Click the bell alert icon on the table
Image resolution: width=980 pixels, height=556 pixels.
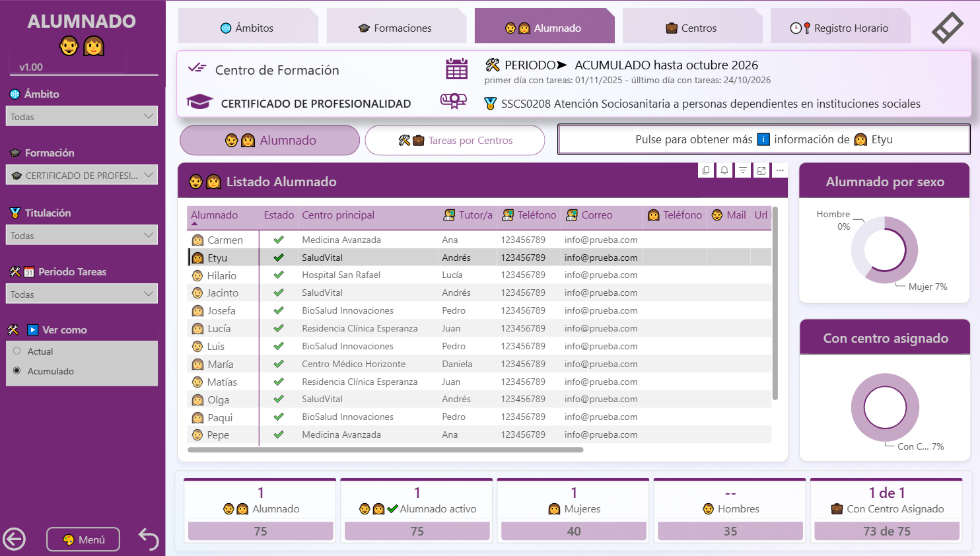point(724,170)
